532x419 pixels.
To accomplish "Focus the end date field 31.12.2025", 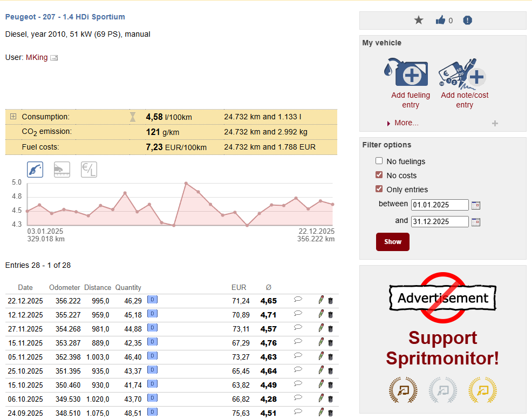I will point(440,222).
